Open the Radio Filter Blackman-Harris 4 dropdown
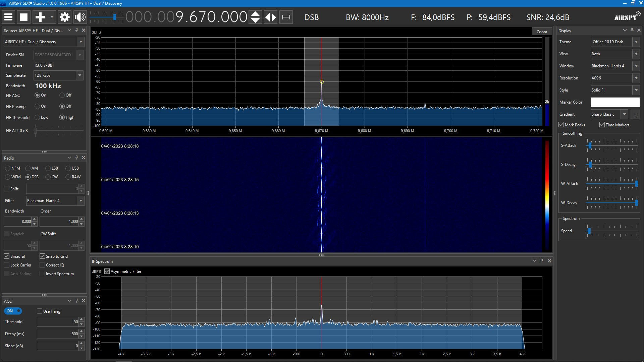This screenshot has width=644, height=362. tap(55, 201)
